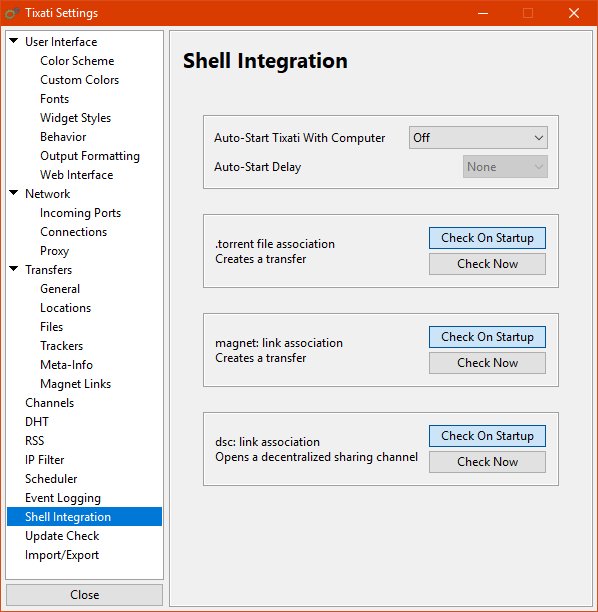Collapse the Transfers tree section
Screen dimensions: 598x612
[x=14, y=269]
